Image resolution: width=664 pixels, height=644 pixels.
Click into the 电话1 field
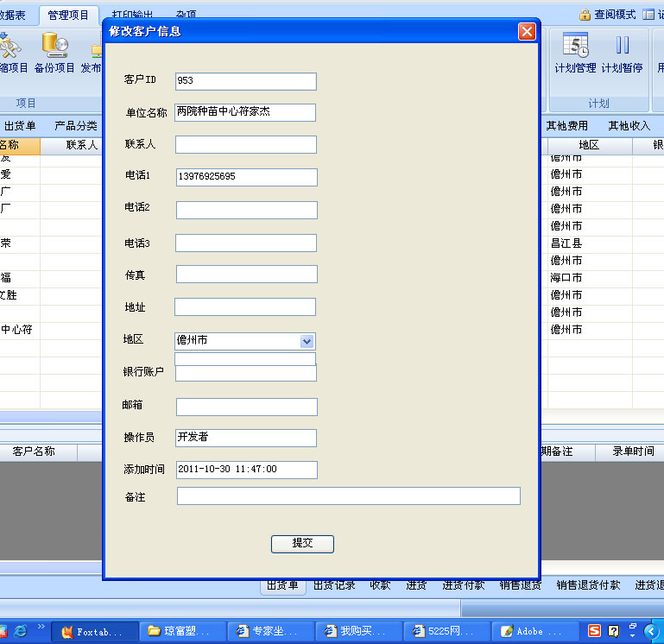(246, 177)
